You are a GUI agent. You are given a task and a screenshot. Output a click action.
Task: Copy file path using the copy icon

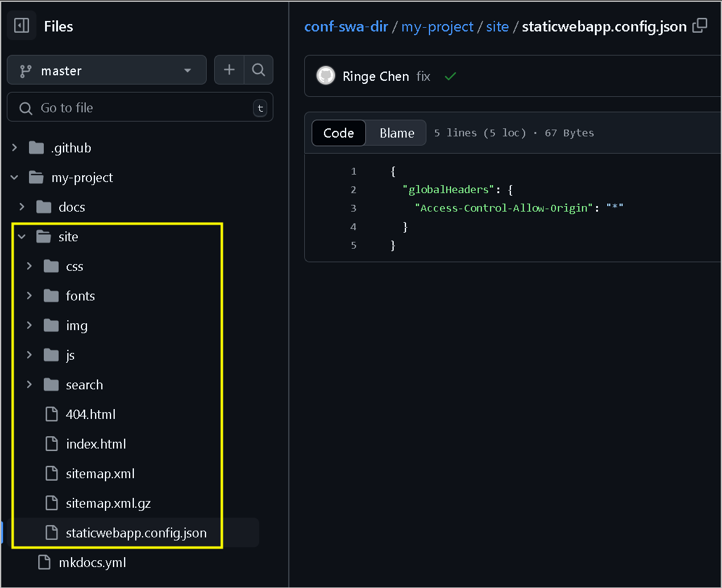pos(700,26)
